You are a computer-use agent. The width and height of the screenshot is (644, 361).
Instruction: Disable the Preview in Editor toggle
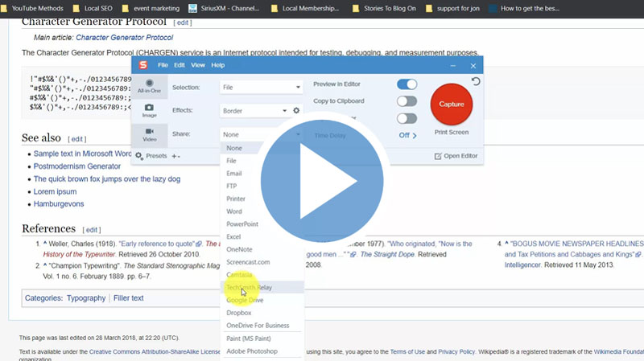tap(407, 84)
